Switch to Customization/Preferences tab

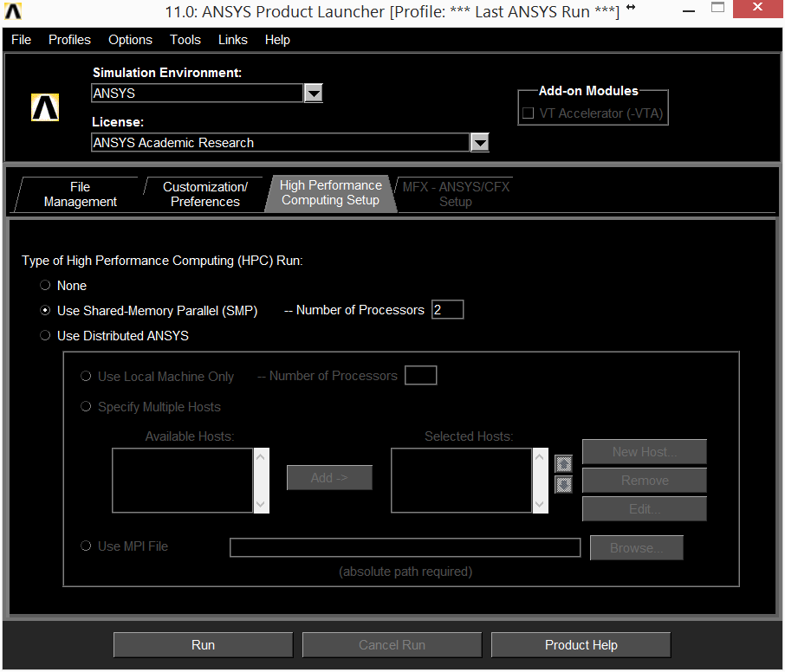204,194
